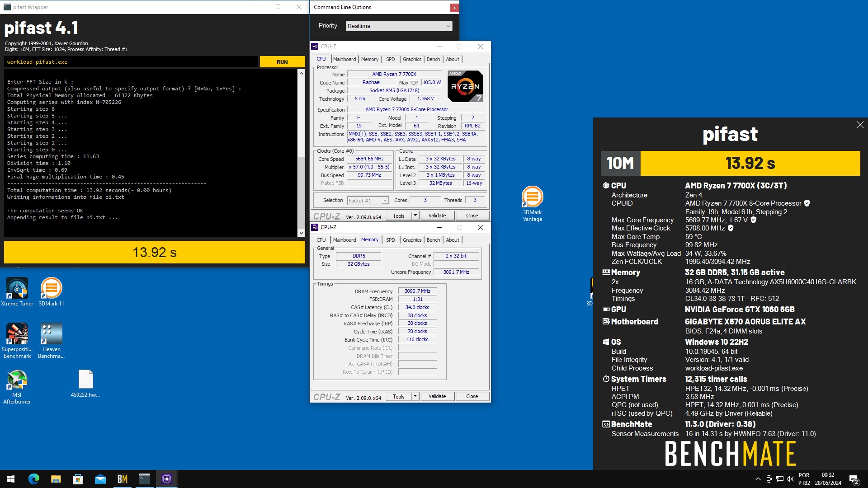Open About tab in upper CPU-Z

click(x=453, y=59)
